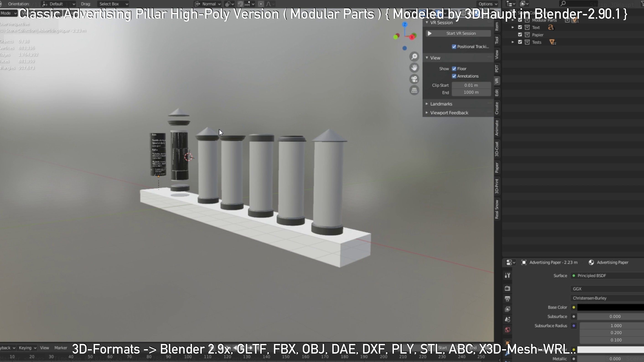Screen dimensions: 644x362
Task: Toggle proportional editing icon in header
Action: click(x=261, y=4)
